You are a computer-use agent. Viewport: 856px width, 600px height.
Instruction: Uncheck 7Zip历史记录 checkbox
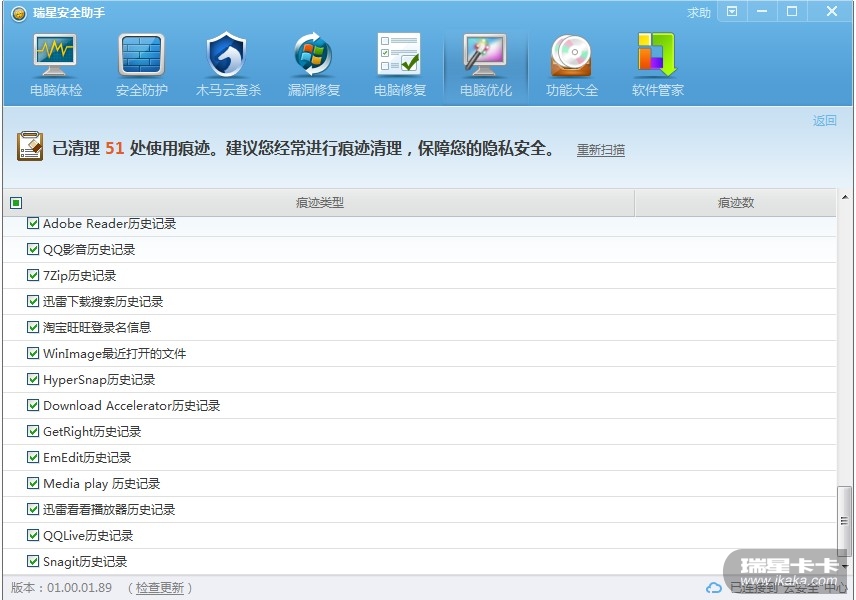[33, 275]
